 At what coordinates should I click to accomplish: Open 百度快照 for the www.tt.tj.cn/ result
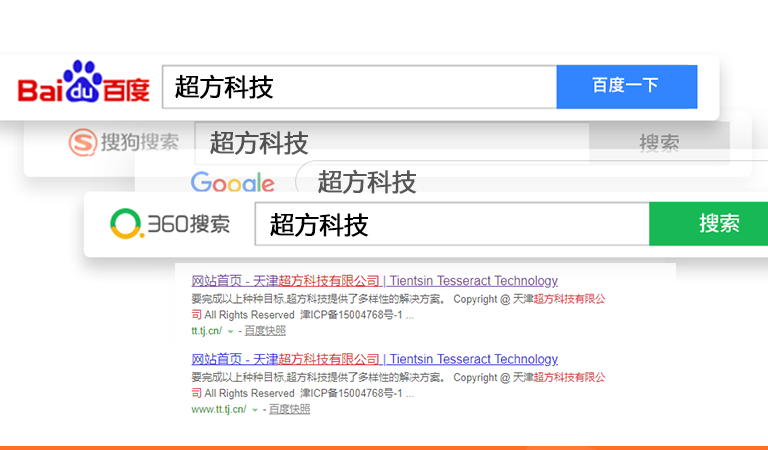[x=289, y=409]
